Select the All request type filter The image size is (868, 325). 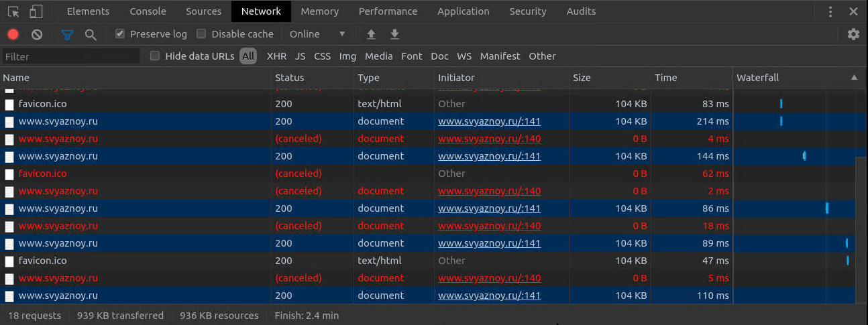tap(249, 56)
